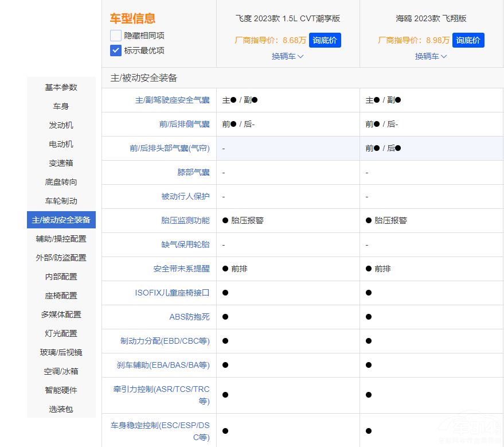The width and height of the screenshot is (504, 447).
Task: Open the 胎压监测功能 parameter link
Action: point(185,220)
